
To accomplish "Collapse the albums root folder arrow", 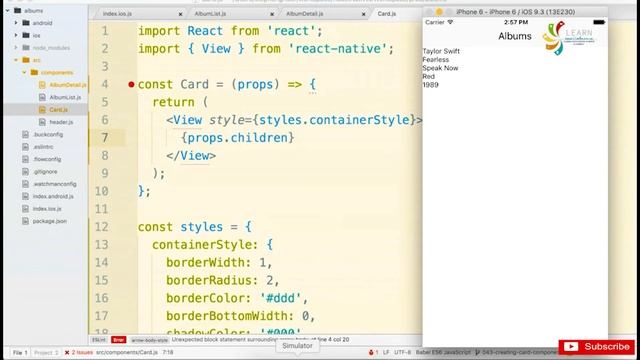I will [x=8, y=11].
